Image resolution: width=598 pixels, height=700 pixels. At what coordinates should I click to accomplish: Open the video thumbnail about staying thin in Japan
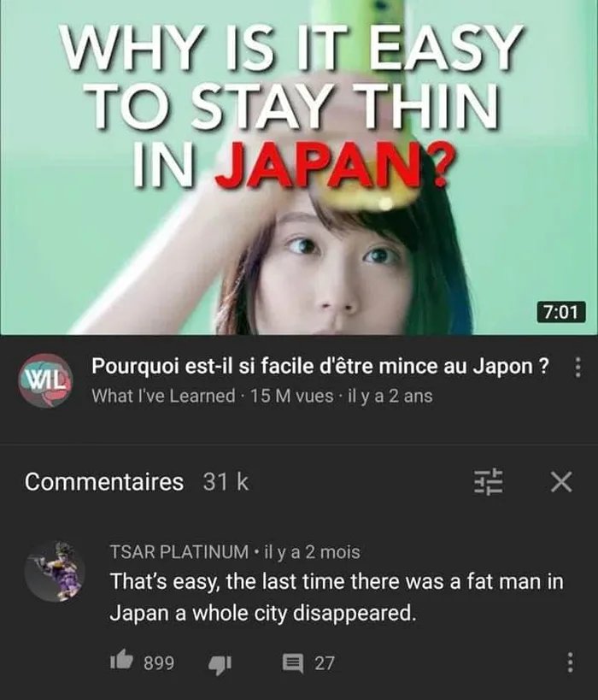click(x=299, y=168)
